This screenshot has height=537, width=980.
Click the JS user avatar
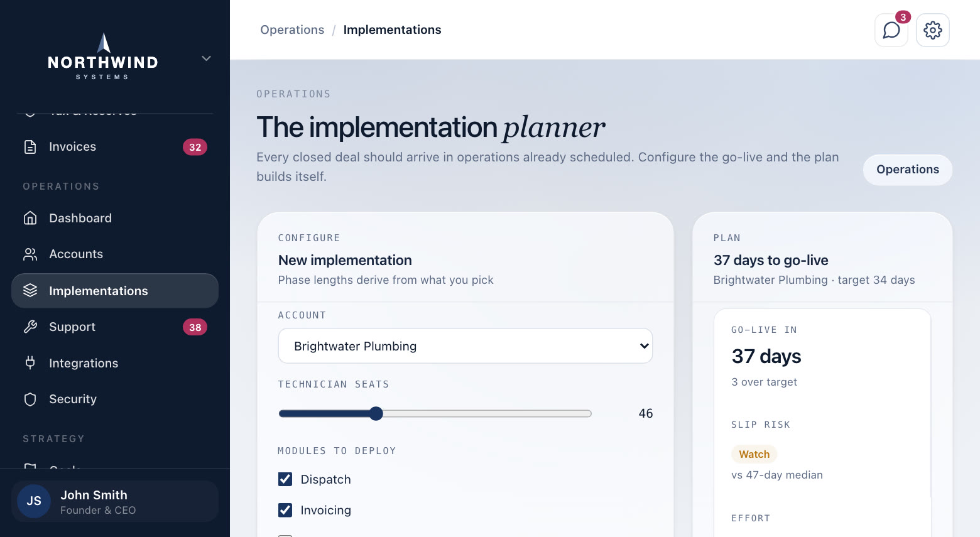(34, 501)
